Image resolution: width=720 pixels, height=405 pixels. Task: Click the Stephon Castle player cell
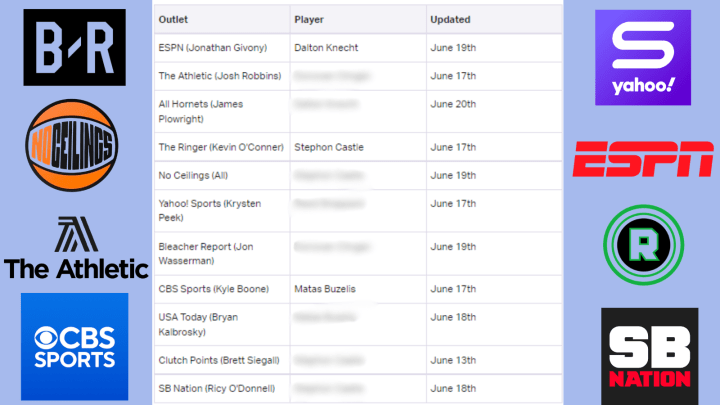click(330, 147)
